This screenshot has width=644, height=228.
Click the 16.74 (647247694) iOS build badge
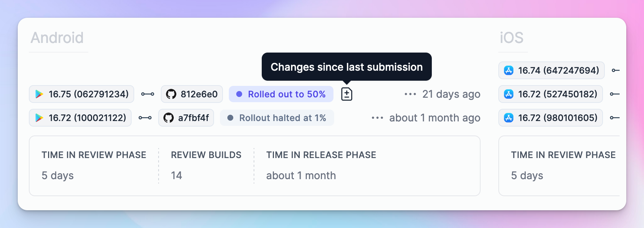(x=552, y=70)
